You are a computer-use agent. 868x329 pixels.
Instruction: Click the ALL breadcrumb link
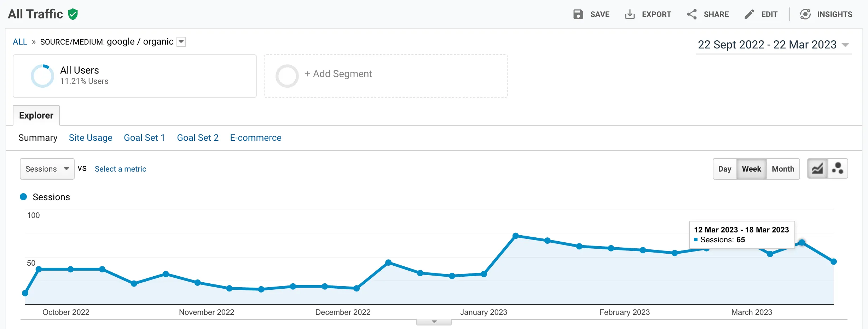[20, 42]
